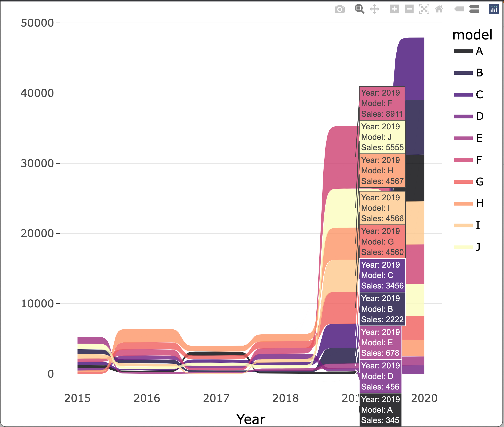The image size is (504, 427).
Task: Click the 2017 x-axis tick label
Action: 216,398
